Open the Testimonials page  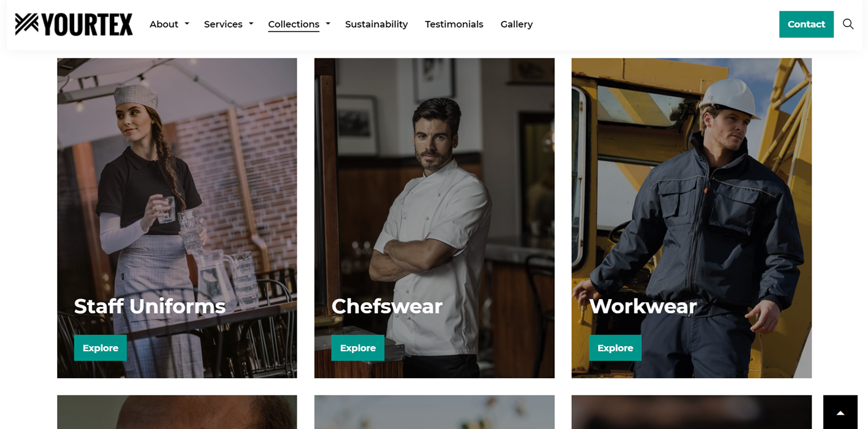coord(454,25)
